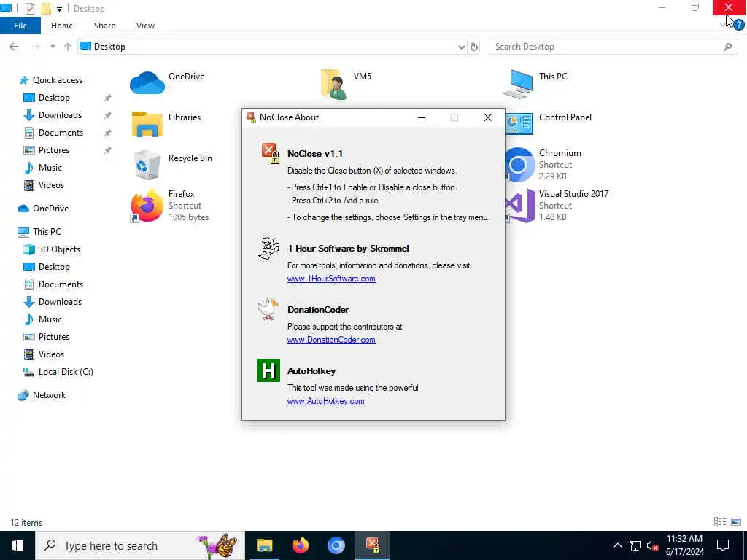Open the View ribbon tab
747x560 pixels.
click(x=145, y=26)
